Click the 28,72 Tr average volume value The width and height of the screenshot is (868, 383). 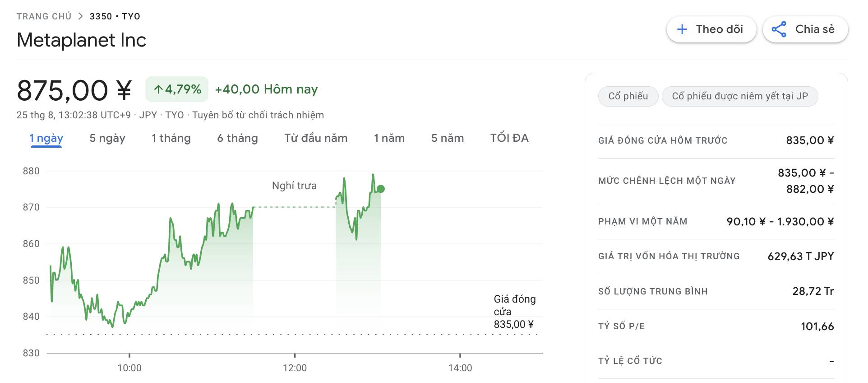coord(813,291)
